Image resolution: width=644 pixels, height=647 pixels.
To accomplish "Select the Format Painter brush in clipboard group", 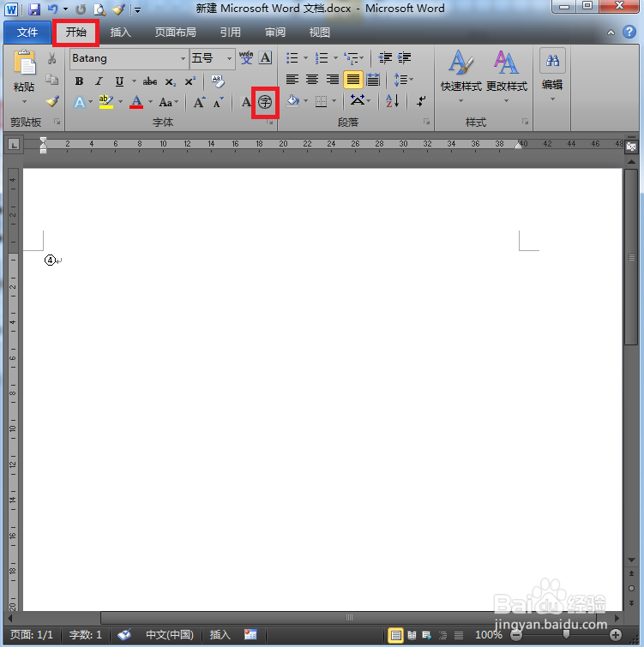I will (52, 101).
